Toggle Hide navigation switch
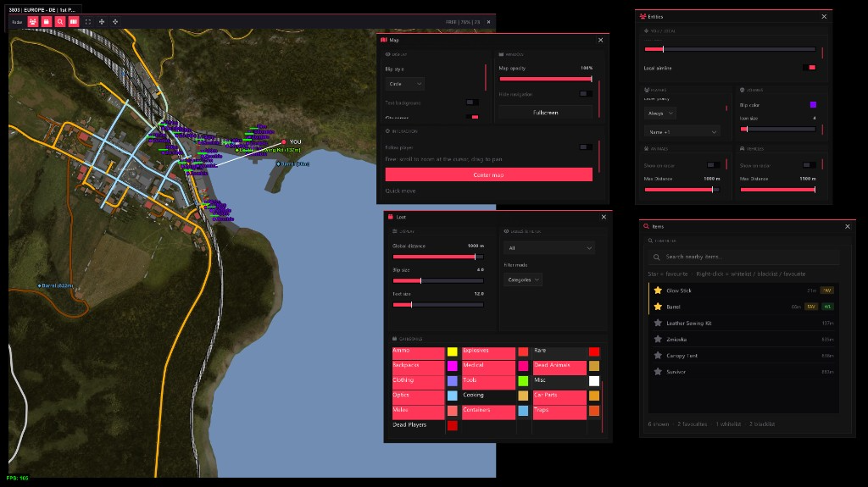This screenshot has width=868, height=487. coord(586,94)
